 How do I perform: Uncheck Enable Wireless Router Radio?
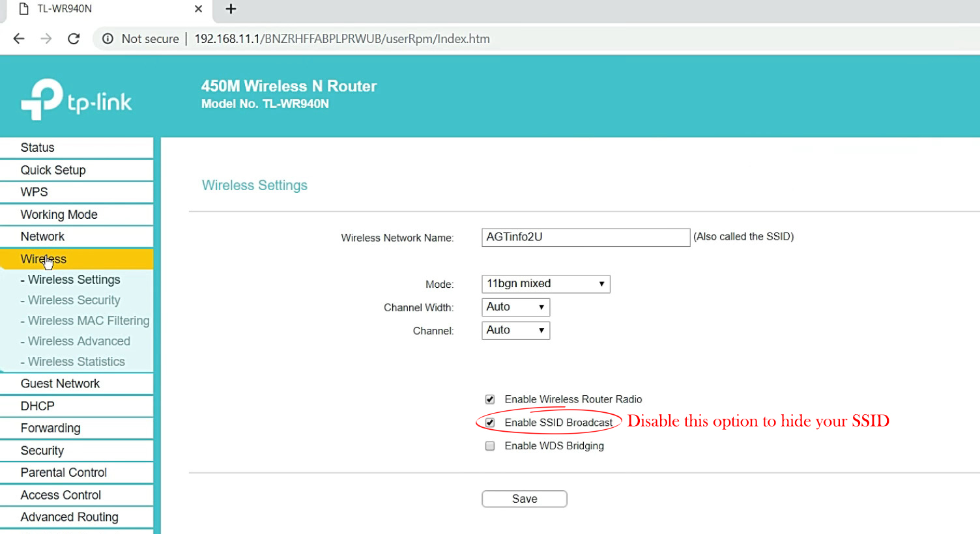490,399
